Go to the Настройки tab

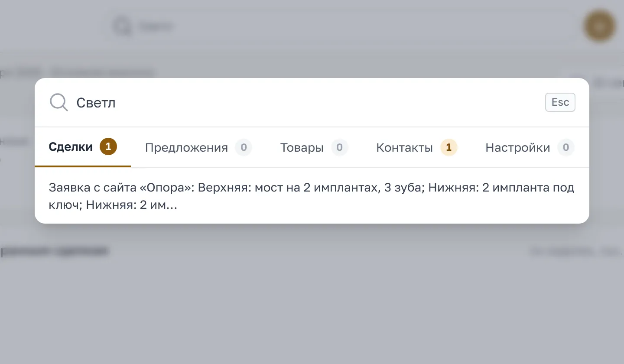530,147
